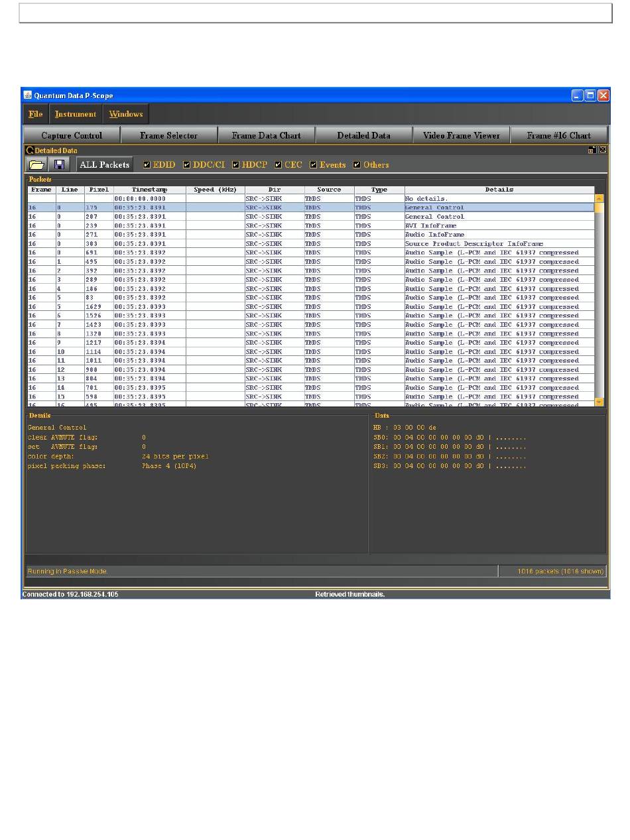Select the highlighted General Control row at pixel 175
The width and height of the screenshot is (630, 840).
[311, 208]
